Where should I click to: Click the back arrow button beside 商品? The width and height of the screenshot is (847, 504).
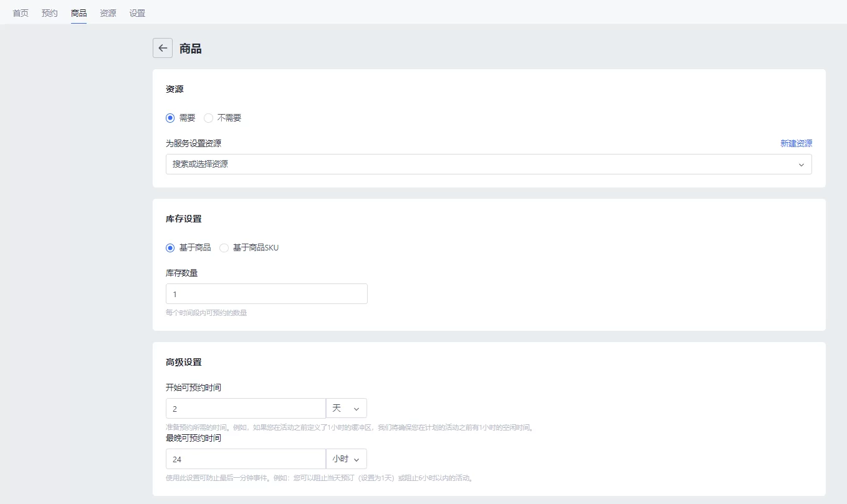click(x=163, y=48)
